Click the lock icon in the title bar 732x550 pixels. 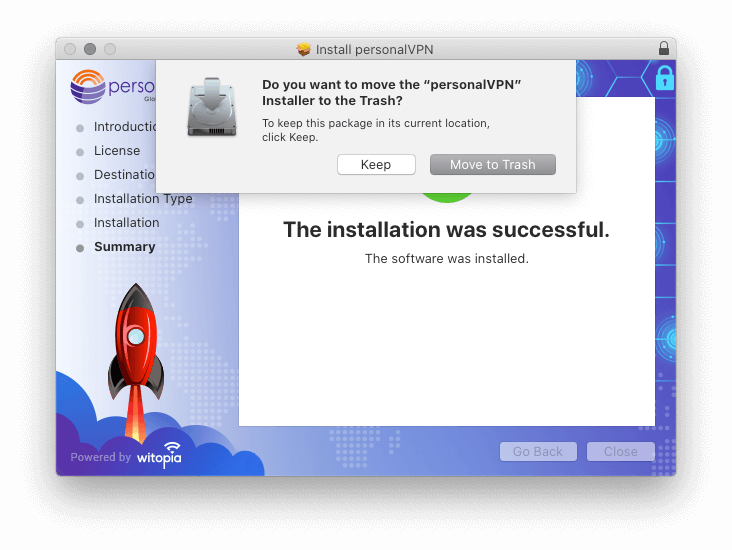click(x=664, y=48)
